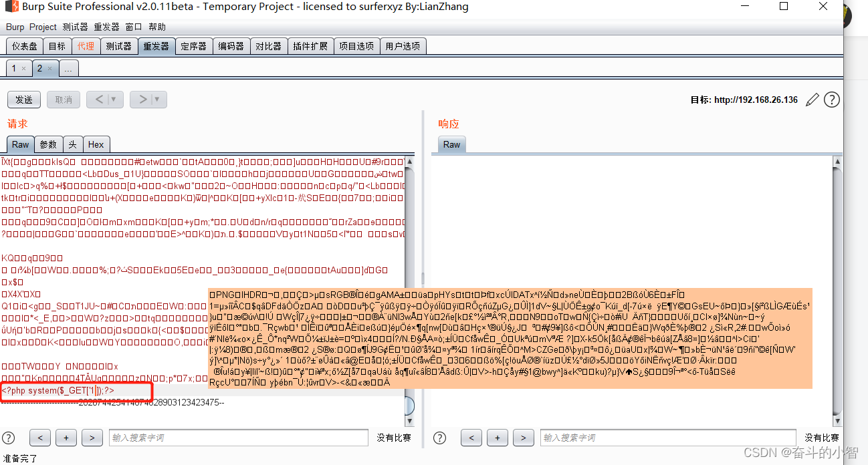Click the 请求 panel heading
Image resolution: width=868 pixels, height=465 pixels.
(x=17, y=124)
